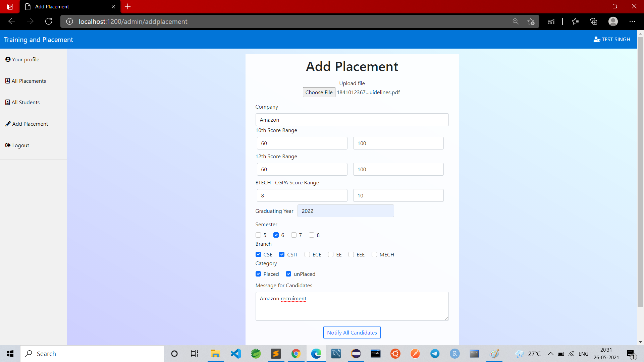Enable the Semester 7 checkbox

(294, 235)
